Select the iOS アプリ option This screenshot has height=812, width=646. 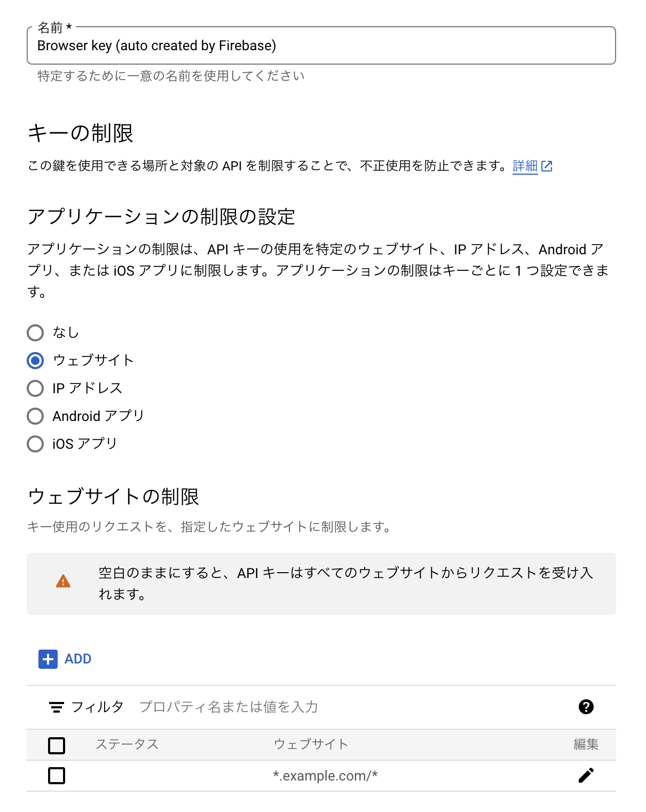pos(35,443)
